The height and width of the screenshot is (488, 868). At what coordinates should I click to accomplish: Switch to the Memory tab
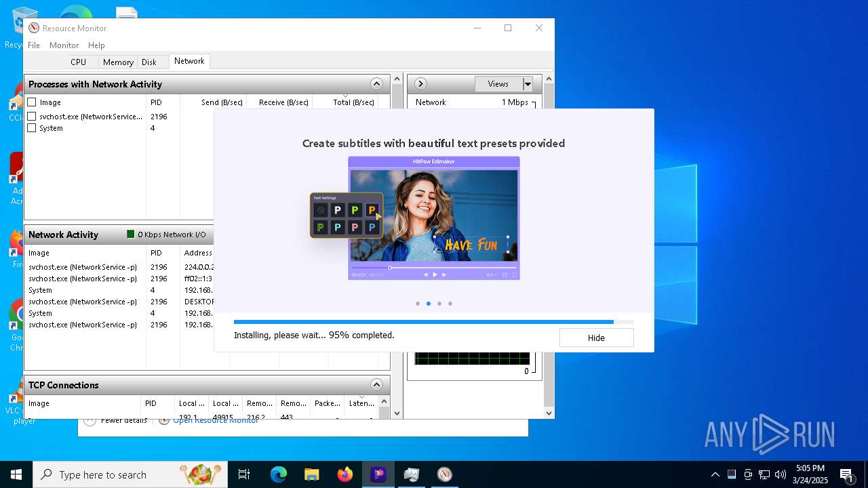[118, 62]
